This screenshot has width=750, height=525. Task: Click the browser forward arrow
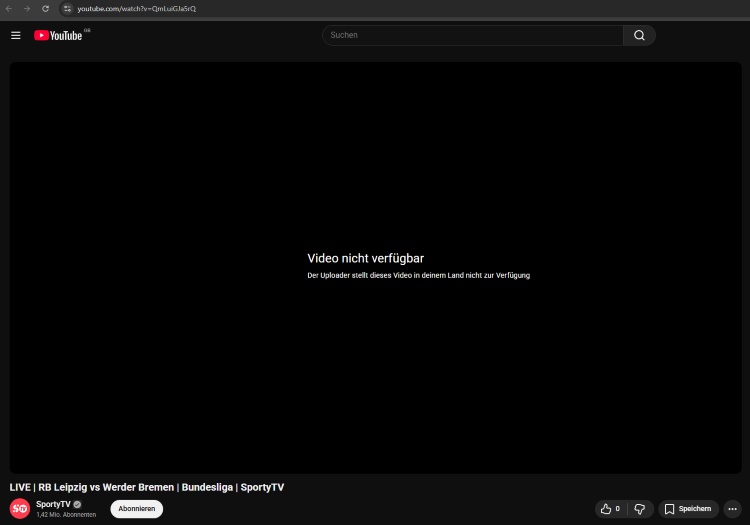point(27,9)
